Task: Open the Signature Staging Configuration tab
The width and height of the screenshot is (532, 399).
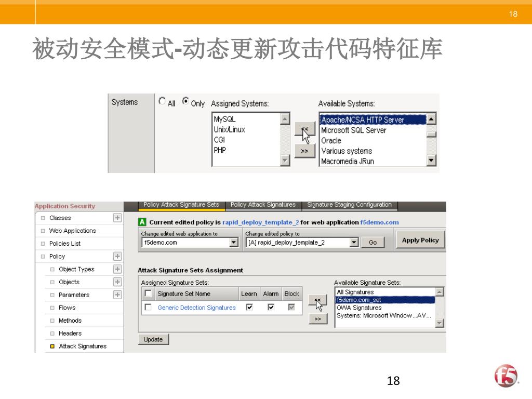Action: [x=349, y=205]
